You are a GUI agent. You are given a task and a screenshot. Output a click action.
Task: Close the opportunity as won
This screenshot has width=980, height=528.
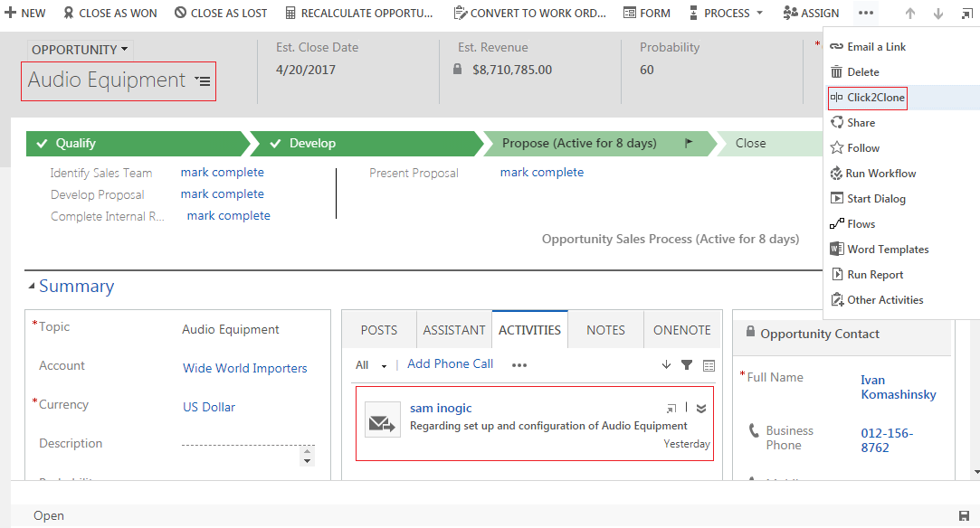click(x=110, y=13)
